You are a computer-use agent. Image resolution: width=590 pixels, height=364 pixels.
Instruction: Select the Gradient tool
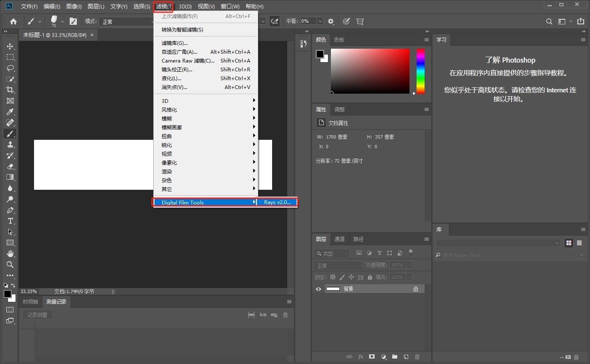tap(10, 177)
